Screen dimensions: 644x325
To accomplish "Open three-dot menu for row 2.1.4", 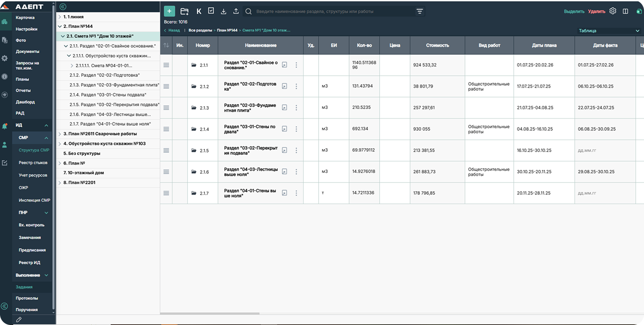I will point(296,129).
